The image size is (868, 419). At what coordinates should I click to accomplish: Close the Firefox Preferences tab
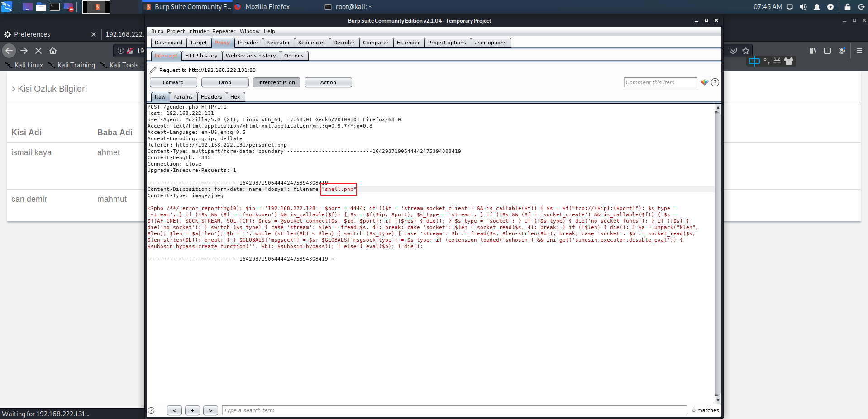point(94,34)
